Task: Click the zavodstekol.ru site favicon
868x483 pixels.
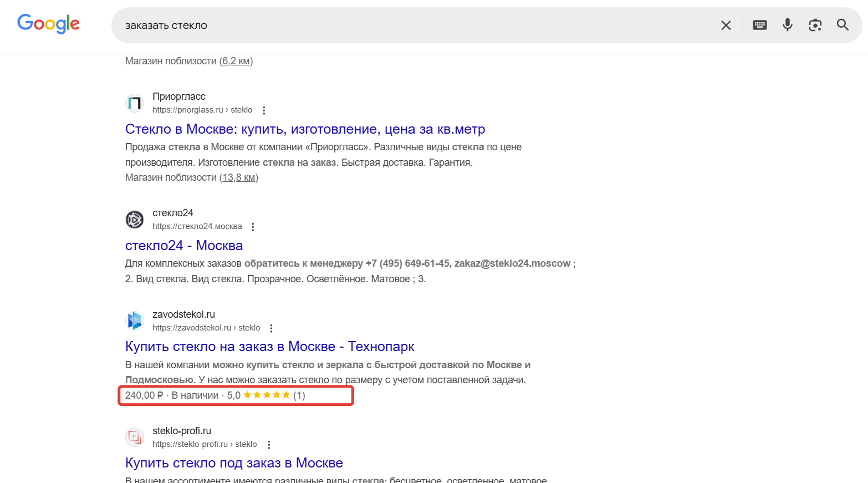Action: coord(135,321)
